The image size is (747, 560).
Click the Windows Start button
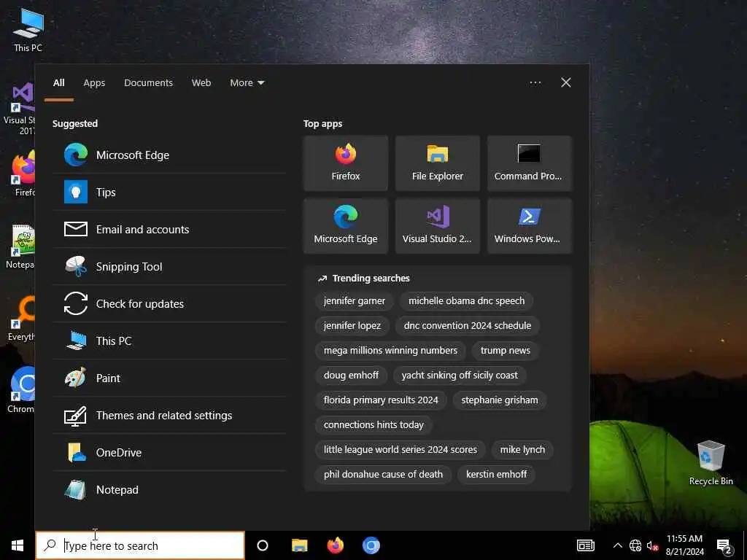(x=18, y=545)
